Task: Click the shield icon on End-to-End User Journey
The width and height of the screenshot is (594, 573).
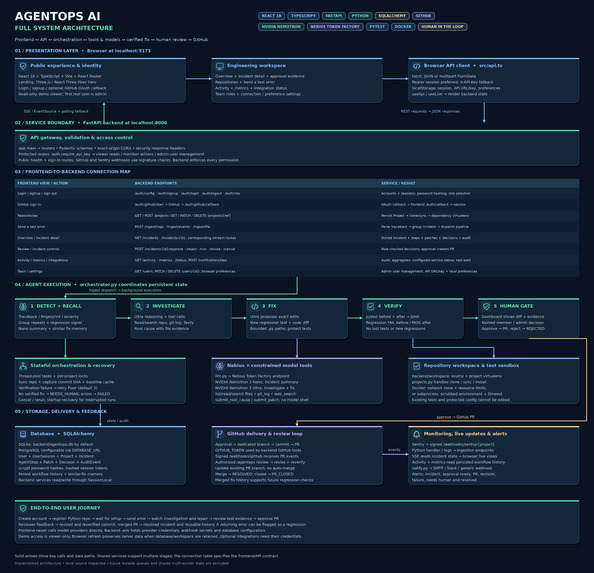Action: (x=23, y=508)
